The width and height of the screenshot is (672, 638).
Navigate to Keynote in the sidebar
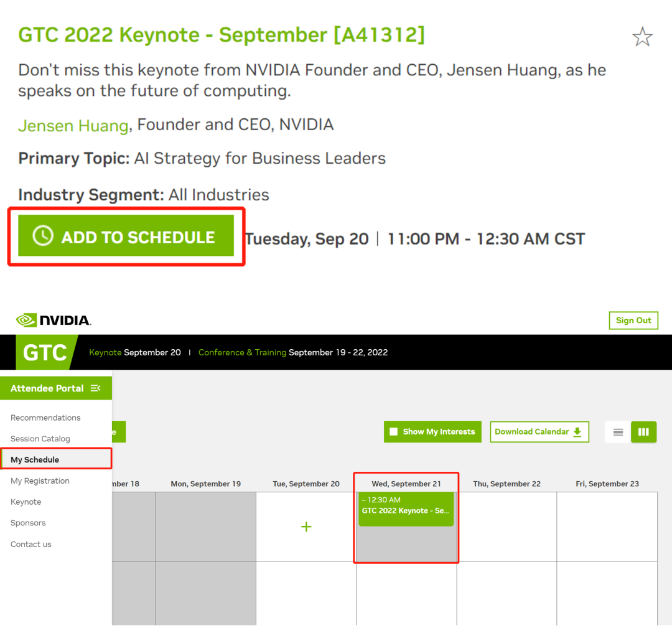[26, 502]
